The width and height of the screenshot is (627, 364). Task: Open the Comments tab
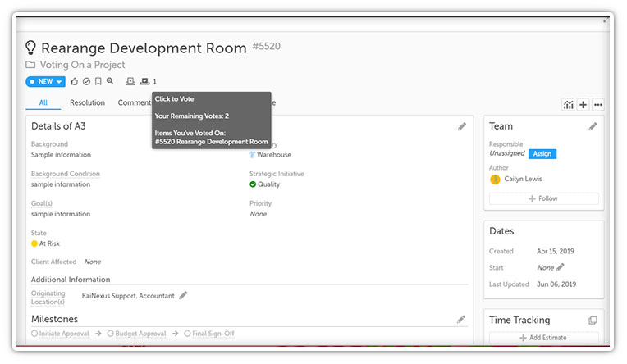pos(135,102)
